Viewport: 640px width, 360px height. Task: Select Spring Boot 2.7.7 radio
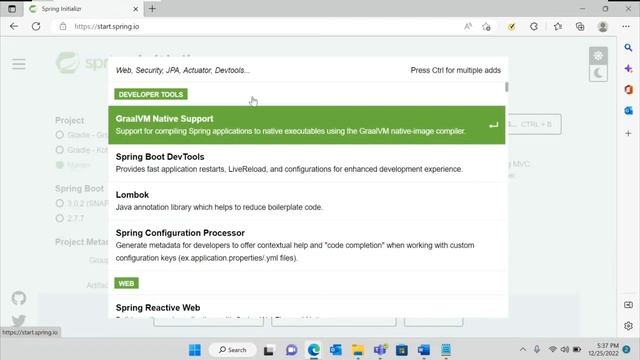coord(60,218)
